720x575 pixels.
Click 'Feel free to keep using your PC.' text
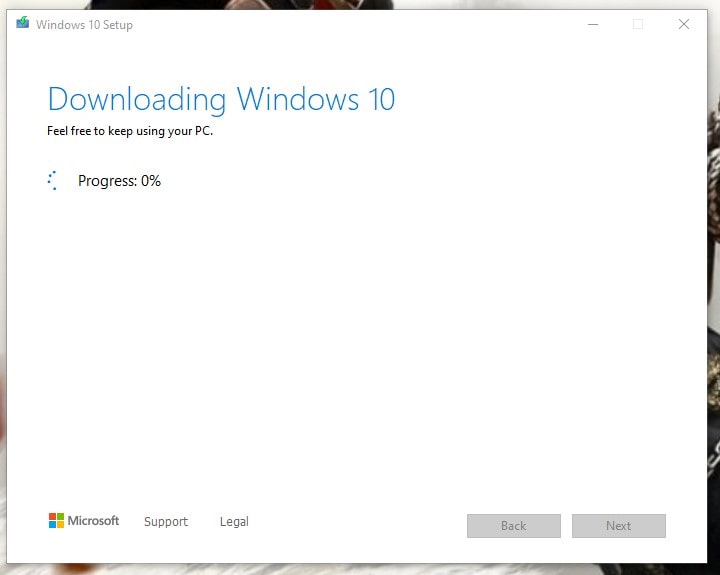(x=130, y=131)
